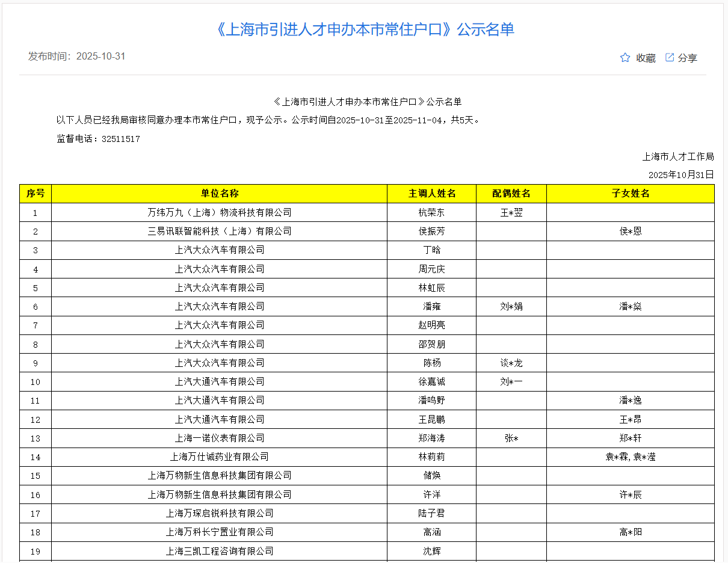Click the 分享 text label
Image resolution: width=728 pixels, height=563 pixels.
(x=688, y=58)
